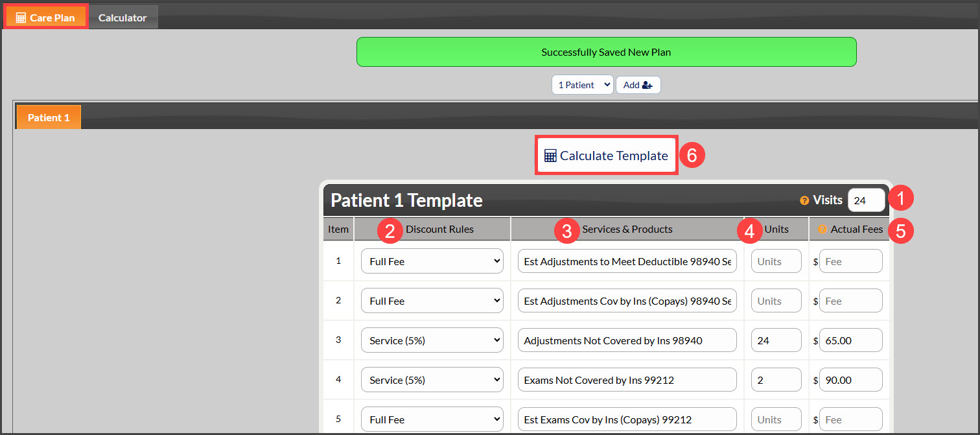This screenshot has width=980, height=435.
Task: Click the Units field for item 1
Action: coord(776,261)
